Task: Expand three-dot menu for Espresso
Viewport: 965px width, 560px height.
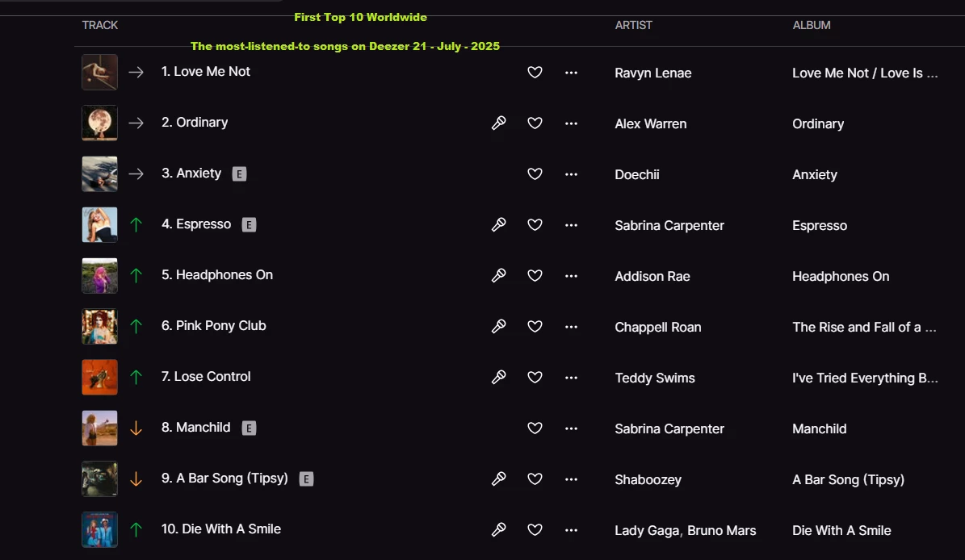Action: pyautogui.click(x=571, y=224)
